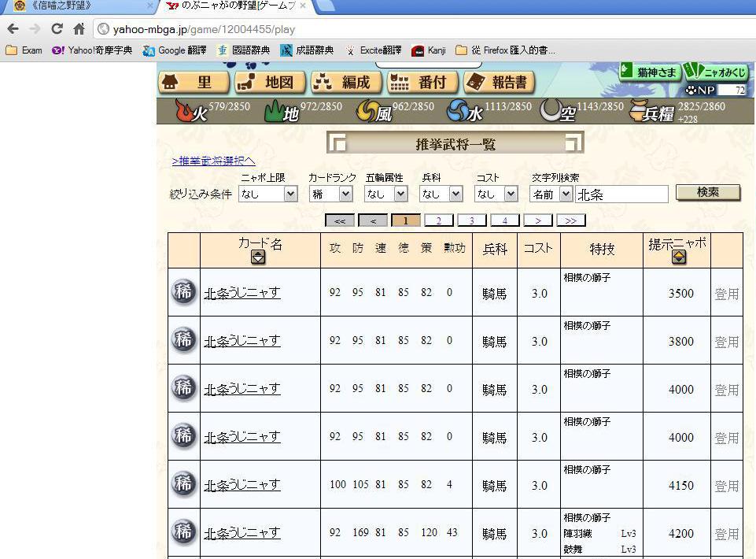Go back with the browser back arrow

(13, 29)
